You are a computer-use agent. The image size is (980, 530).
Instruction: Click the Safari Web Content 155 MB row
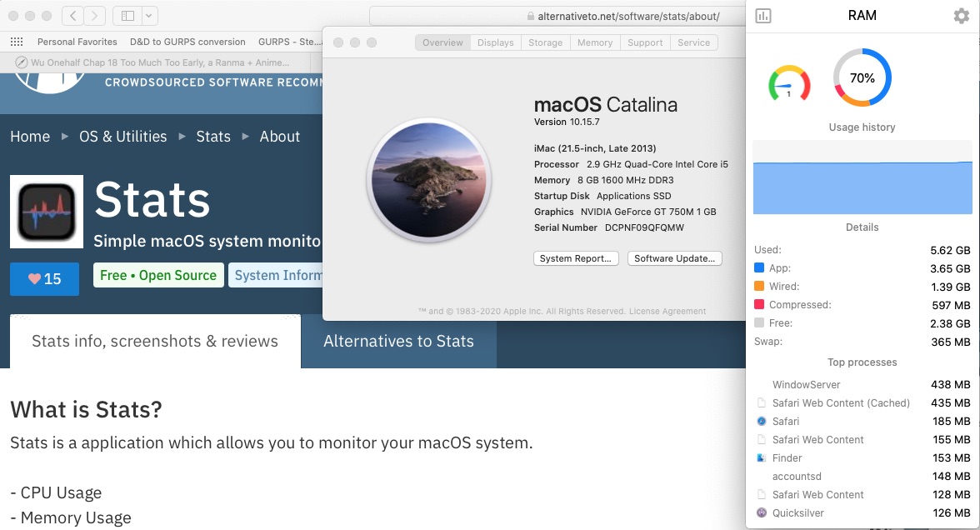coord(862,439)
